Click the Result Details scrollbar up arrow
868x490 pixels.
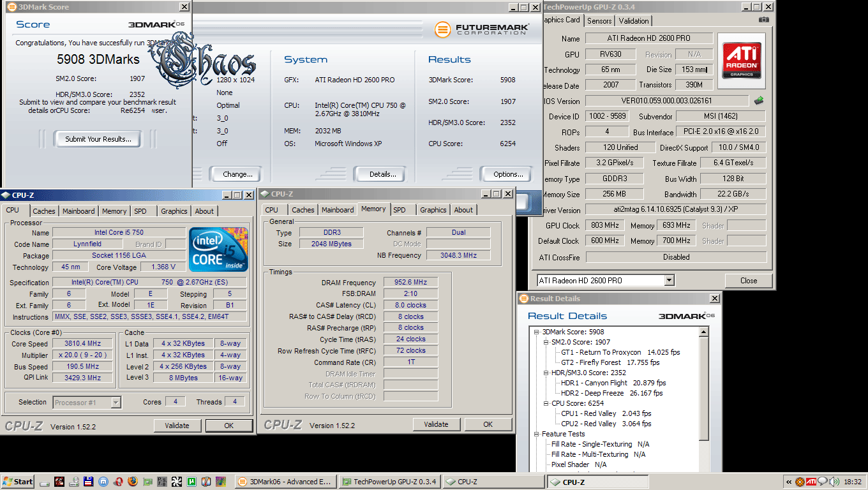(704, 332)
